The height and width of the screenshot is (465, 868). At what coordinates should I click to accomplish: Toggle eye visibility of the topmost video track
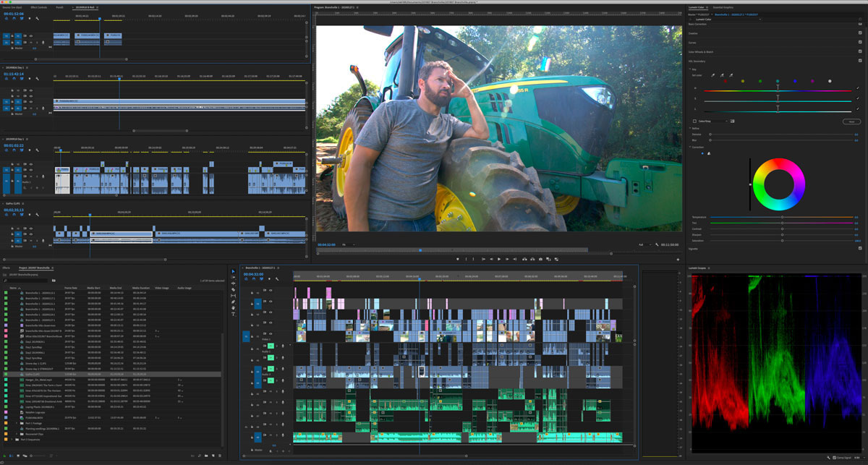[x=271, y=290]
